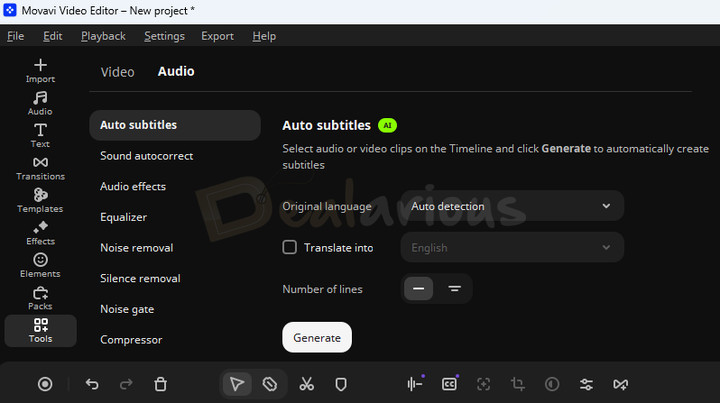720x403 pixels.
Task: Click the green AI badge
Action: (387, 125)
